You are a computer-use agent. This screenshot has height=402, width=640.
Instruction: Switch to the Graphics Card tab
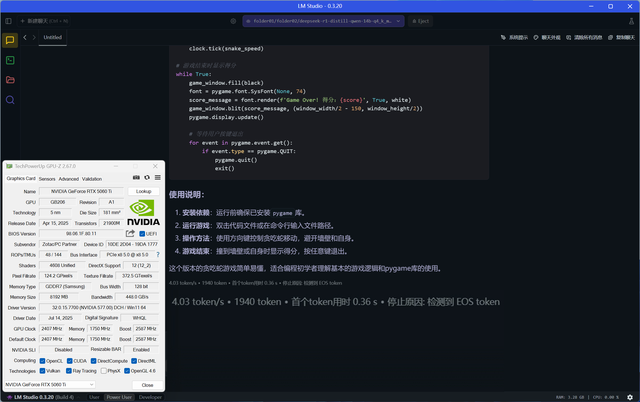click(x=21, y=178)
